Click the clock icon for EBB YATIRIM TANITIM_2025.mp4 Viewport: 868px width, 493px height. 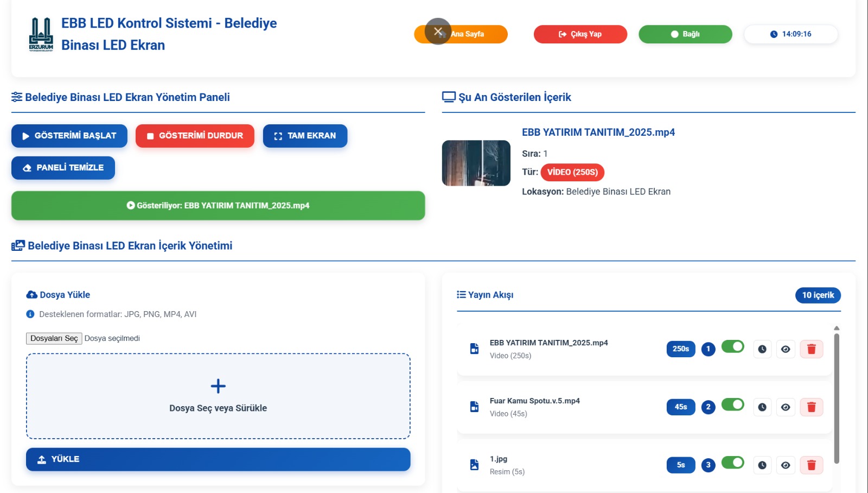(762, 349)
